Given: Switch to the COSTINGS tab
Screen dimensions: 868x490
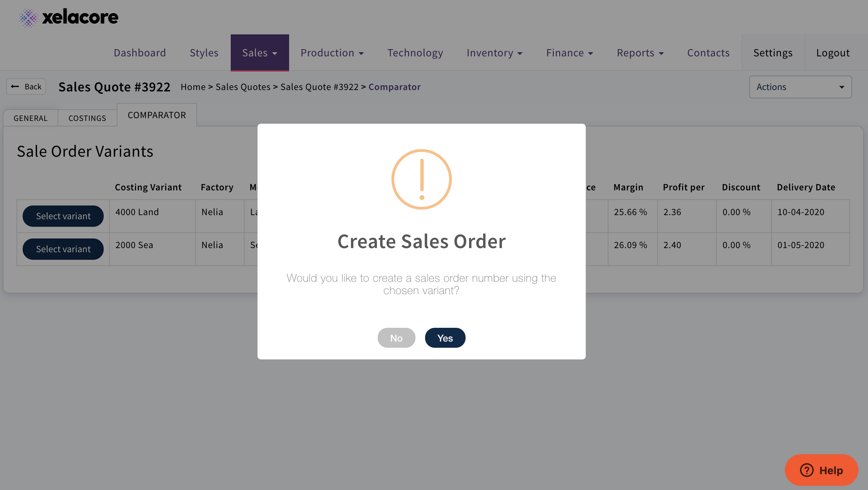Looking at the screenshot, I should [87, 118].
